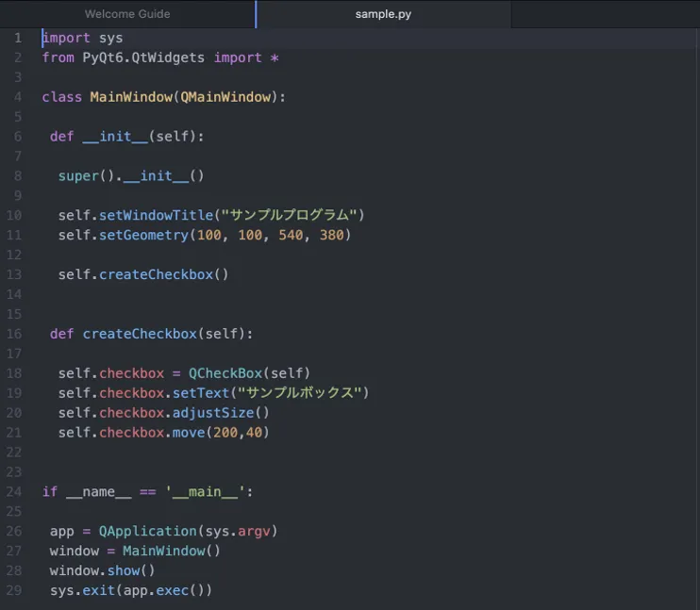The height and width of the screenshot is (610, 700).
Task: Click line number 4 in gutter
Action: (x=18, y=97)
